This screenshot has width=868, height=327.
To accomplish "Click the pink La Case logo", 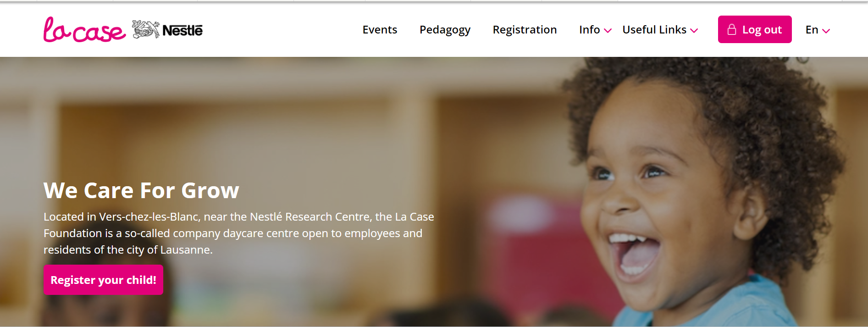I will coord(84,30).
